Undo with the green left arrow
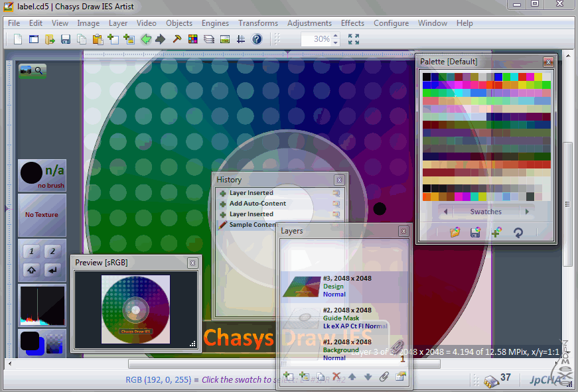578x392 pixels. pyautogui.click(x=146, y=39)
